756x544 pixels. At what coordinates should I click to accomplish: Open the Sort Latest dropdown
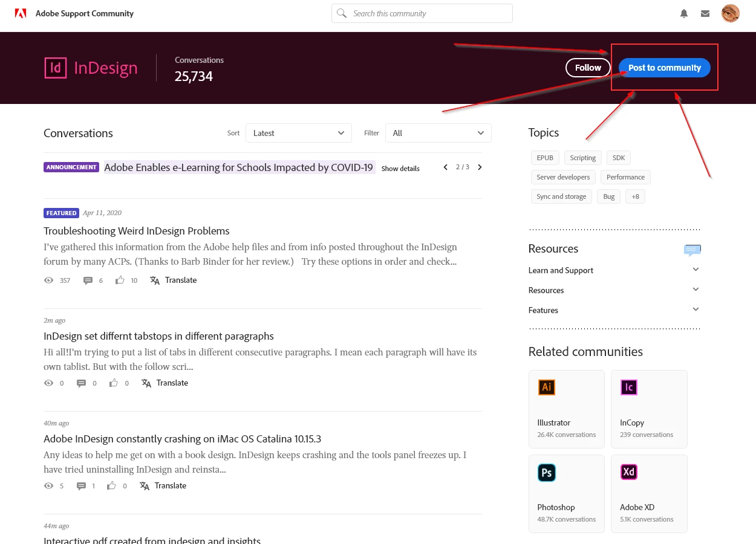299,133
